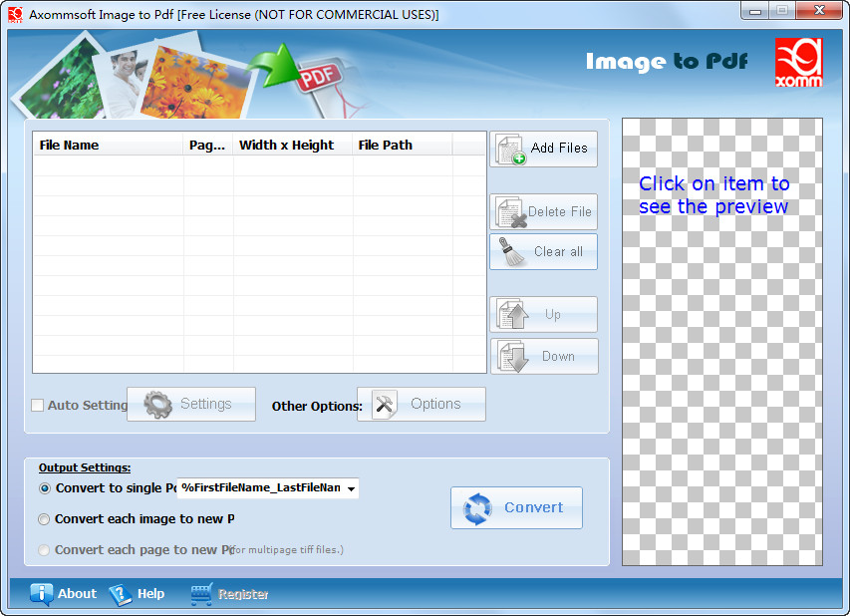Viewport: 850px width, 616px height.
Task: Click the Axomm logo in the banner
Action: 798,62
